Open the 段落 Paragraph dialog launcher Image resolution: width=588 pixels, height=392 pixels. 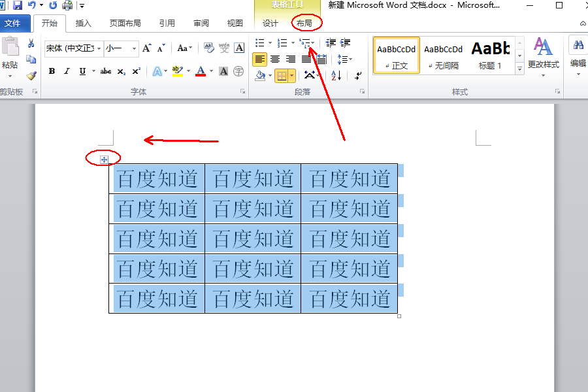coord(362,91)
